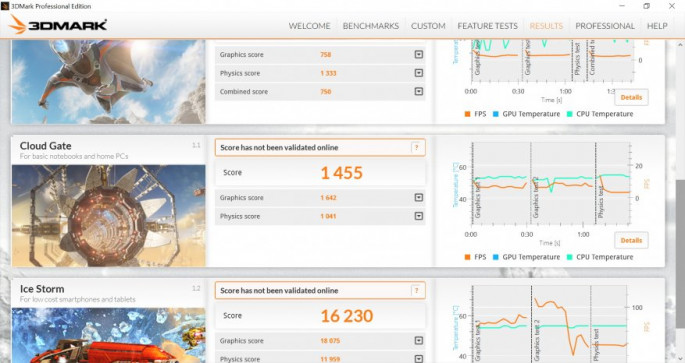Image resolution: width=685 pixels, height=363 pixels.
Task: Expand the Ice Storm Graphics score row
Action: [x=419, y=341]
